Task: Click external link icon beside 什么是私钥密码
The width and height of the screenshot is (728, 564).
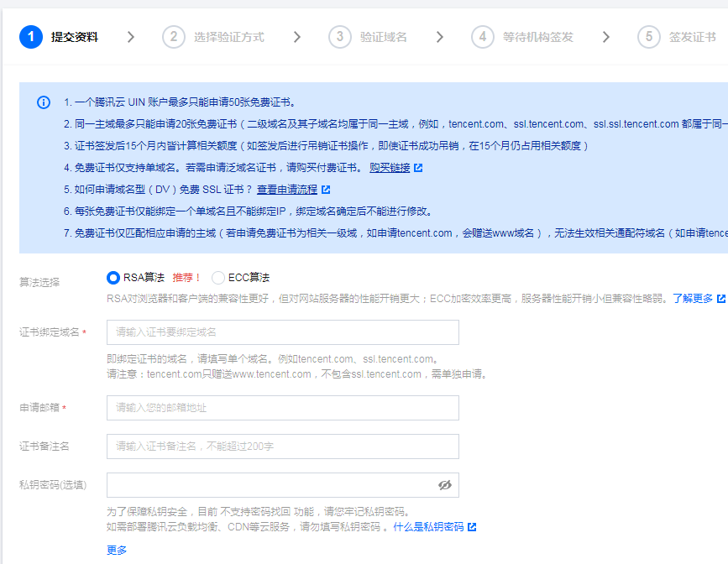Action: tap(472, 527)
